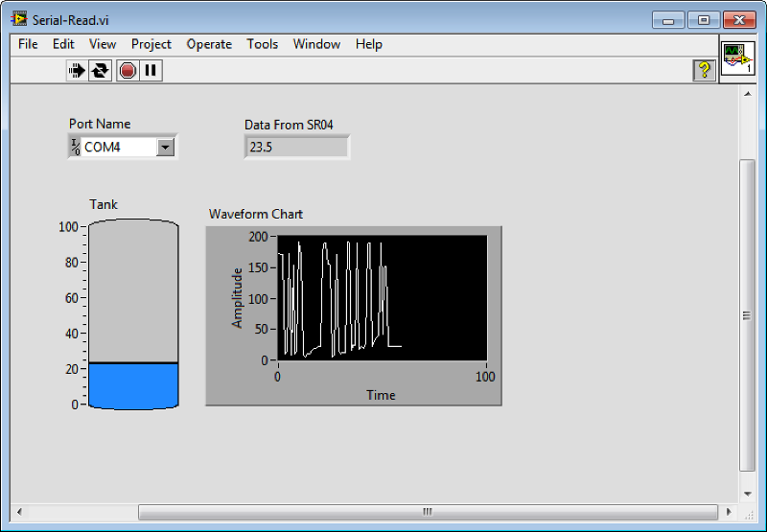Expand the Port Name dropdown arrow
This screenshot has width=767, height=532.
click(x=165, y=148)
